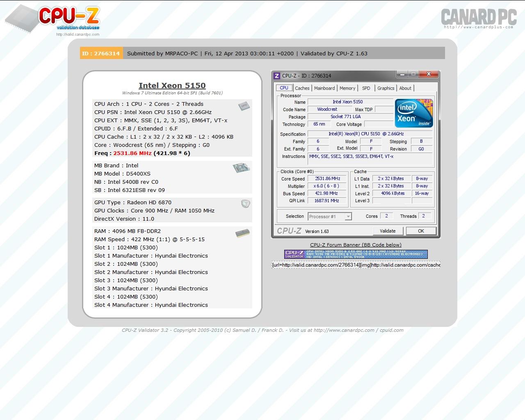The width and height of the screenshot is (525, 420).
Task: Click the SB : Intel 6321ESB rev 09 line
Action: click(x=130, y=190)
